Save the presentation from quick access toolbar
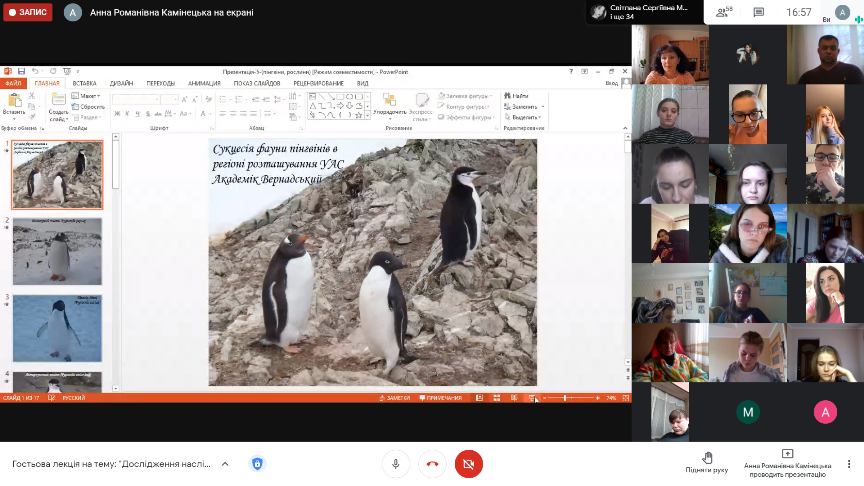 click(x=20, y=72)
